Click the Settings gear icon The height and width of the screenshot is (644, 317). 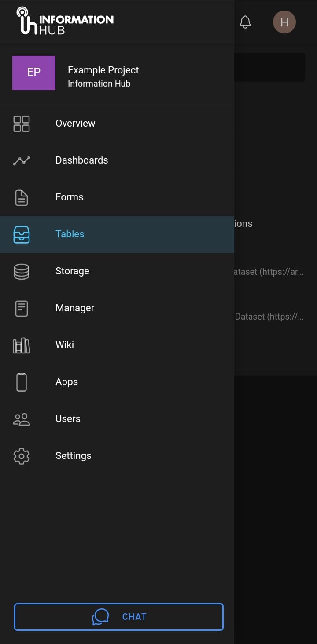click(21, 456)
